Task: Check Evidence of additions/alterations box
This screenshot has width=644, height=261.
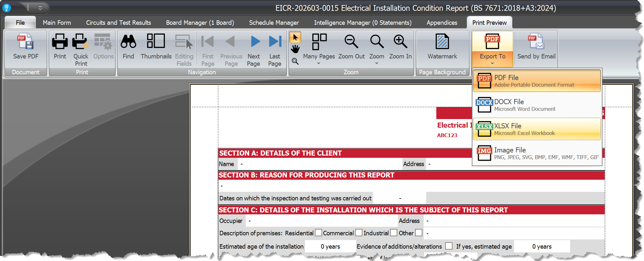Action: point(449,246)
